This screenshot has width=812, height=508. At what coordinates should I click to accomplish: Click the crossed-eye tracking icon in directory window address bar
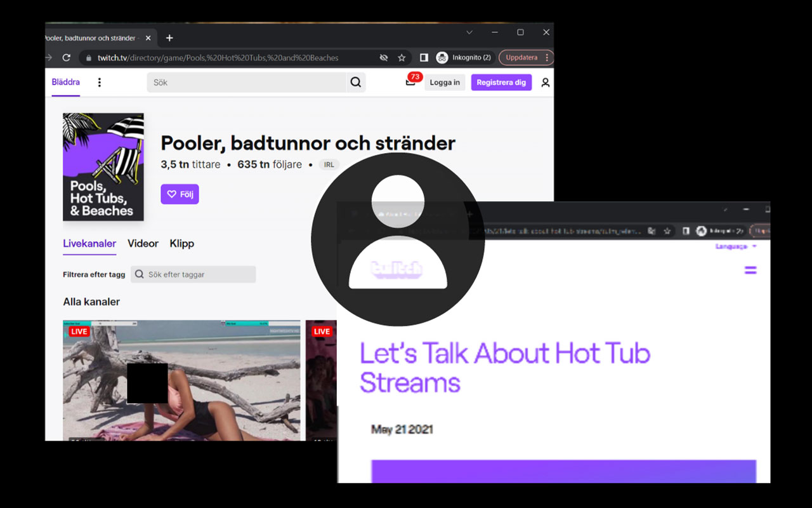pyautogui.click(x=384, y=58)
